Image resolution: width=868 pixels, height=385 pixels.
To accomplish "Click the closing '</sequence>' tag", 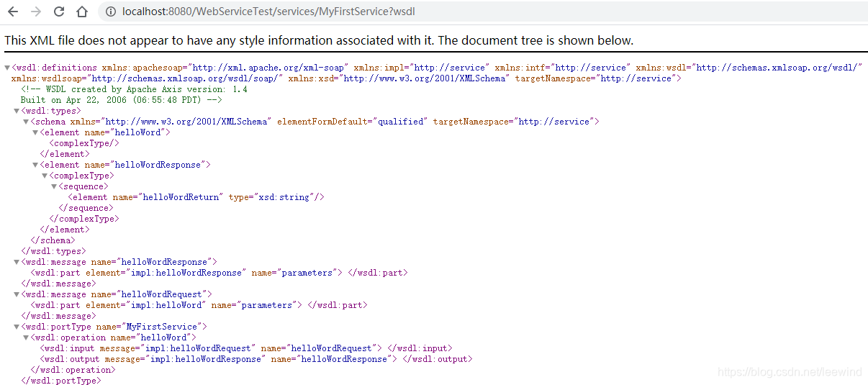I will click(86, 208).
